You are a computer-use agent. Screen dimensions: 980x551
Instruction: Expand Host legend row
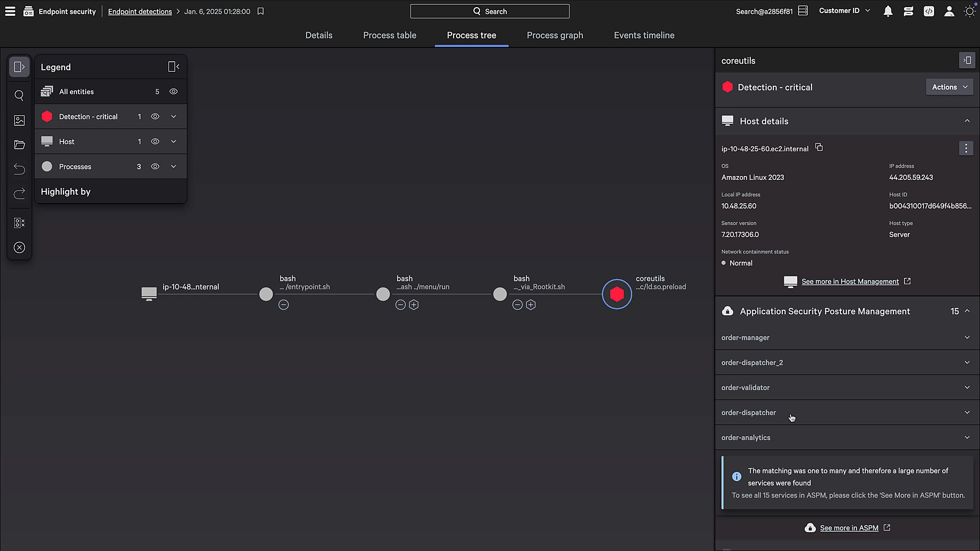[174, 141]
